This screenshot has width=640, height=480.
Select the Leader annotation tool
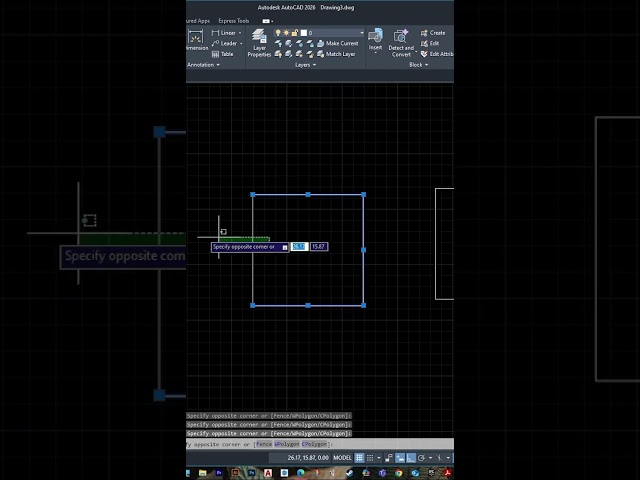coord(224,43)
